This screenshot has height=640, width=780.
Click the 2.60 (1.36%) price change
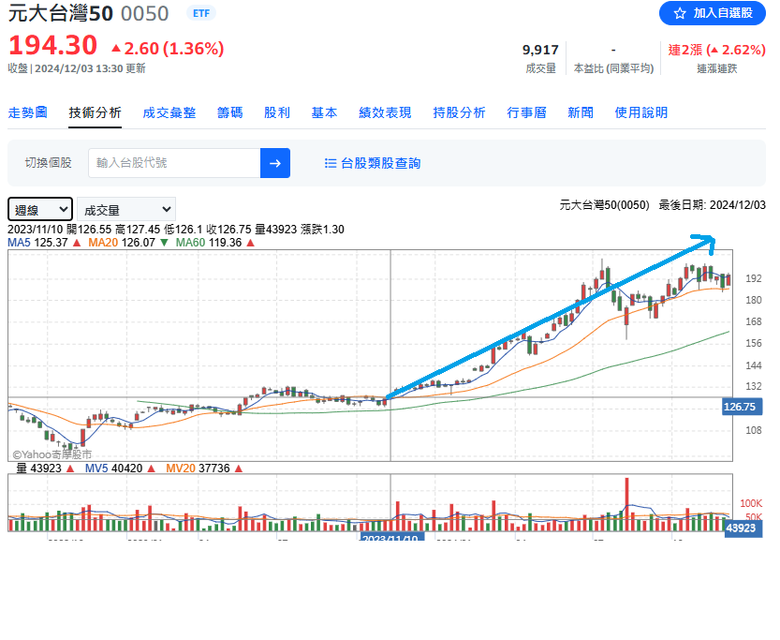click(168, 49)
